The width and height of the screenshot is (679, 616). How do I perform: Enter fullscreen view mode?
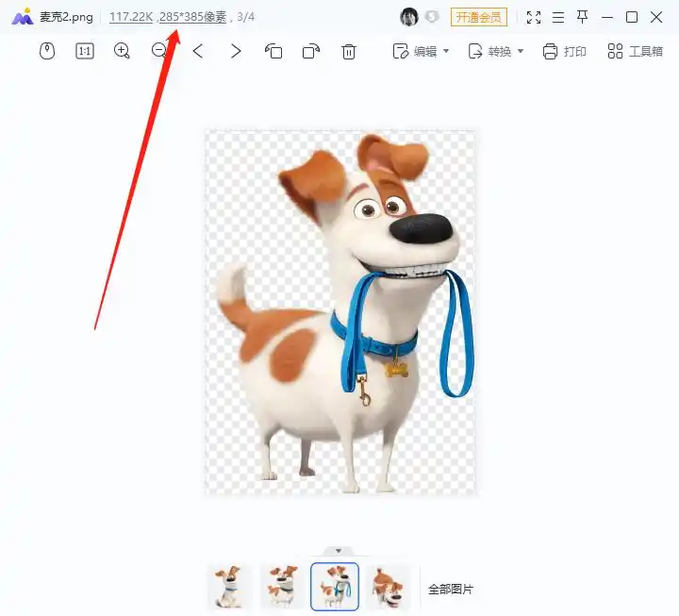coord(534,17)
